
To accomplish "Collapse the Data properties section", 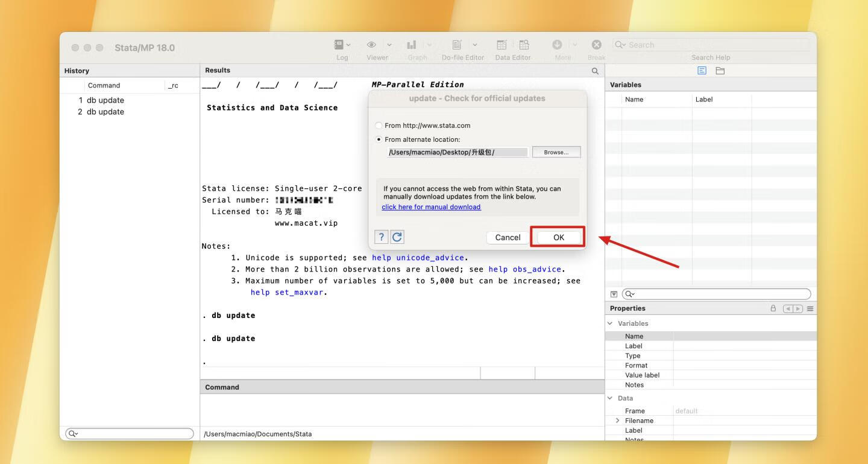I will (610, 398).
